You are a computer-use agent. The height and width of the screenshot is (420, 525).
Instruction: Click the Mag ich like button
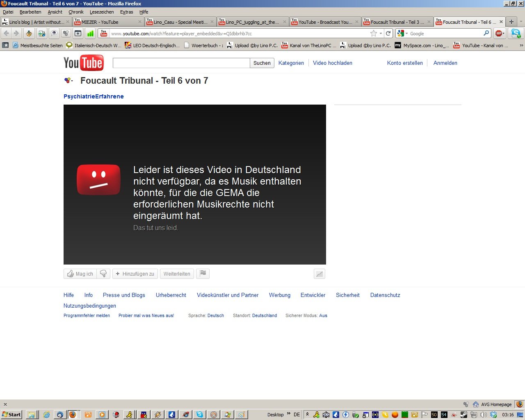coord(80,274)
